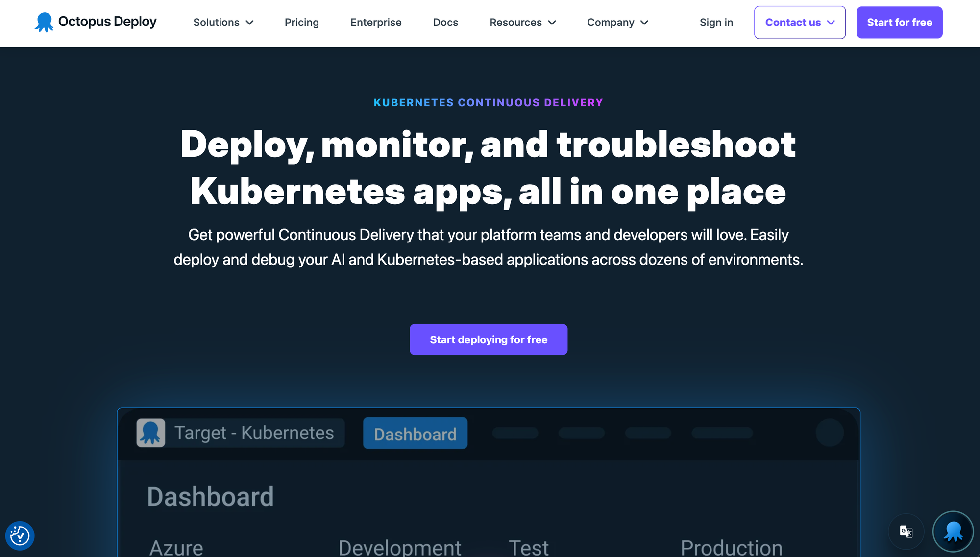Expand the Solutions dropdown menu
This screenshot has height=557, width=980.
pyautogui.click(x=223, y=23)
